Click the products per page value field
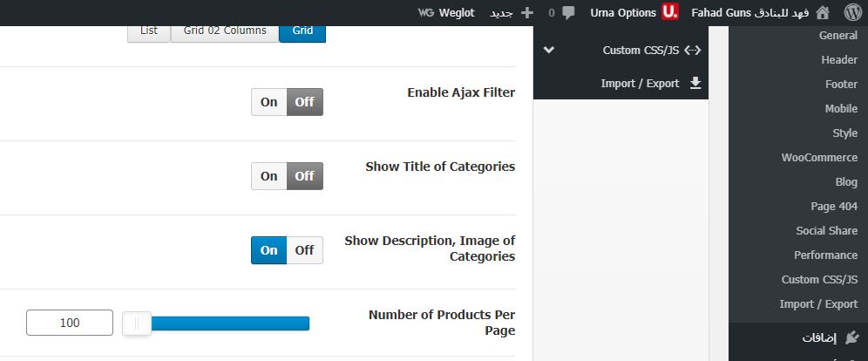Viewport: 868px width, 361px height. pos(70,323)
